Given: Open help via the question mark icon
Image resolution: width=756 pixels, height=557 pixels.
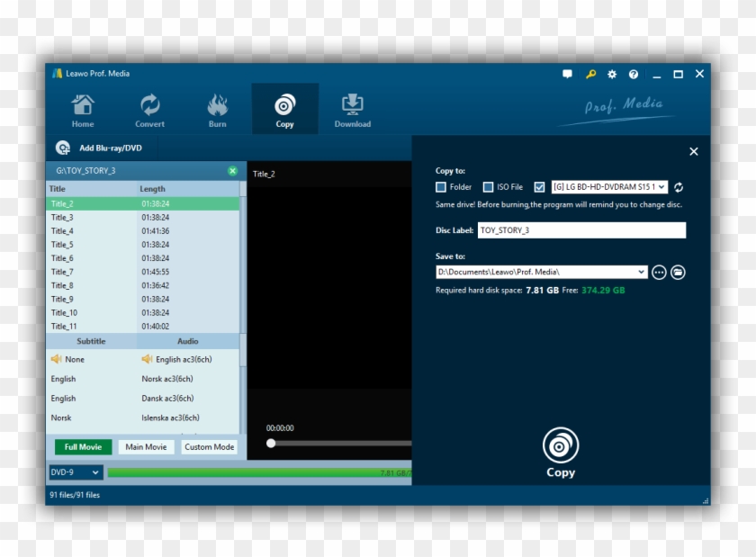Looking at the screenshot, I should click(634, 74).
